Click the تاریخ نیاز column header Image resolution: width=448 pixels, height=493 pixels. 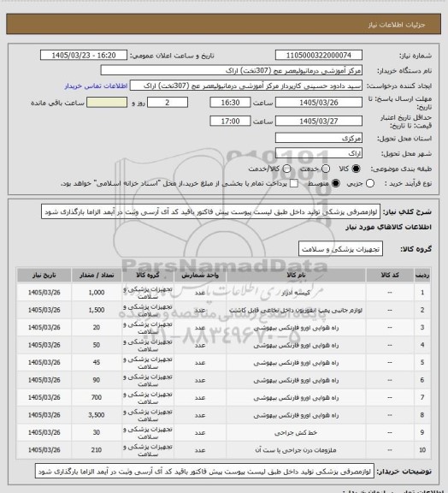(x=44, y=275)
